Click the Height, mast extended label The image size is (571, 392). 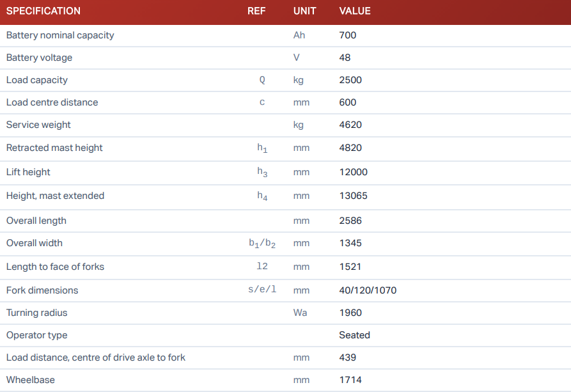point(55,196)
